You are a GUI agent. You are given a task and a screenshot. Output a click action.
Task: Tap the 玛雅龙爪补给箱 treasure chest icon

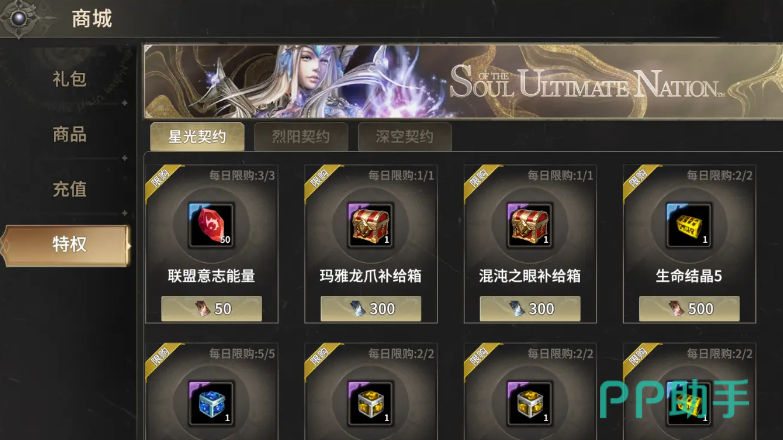(x=371, y=225)
